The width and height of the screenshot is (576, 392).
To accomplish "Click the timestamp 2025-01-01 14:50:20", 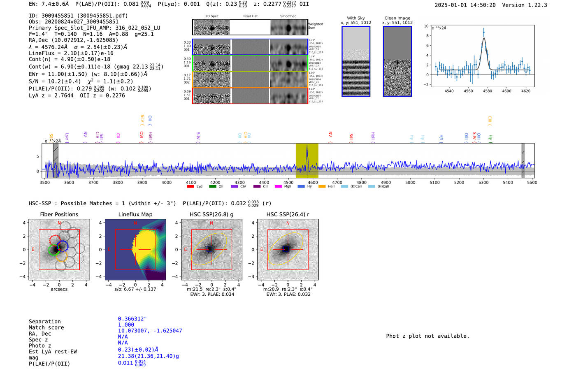I will pyautogui.click(x=465, y=5).
